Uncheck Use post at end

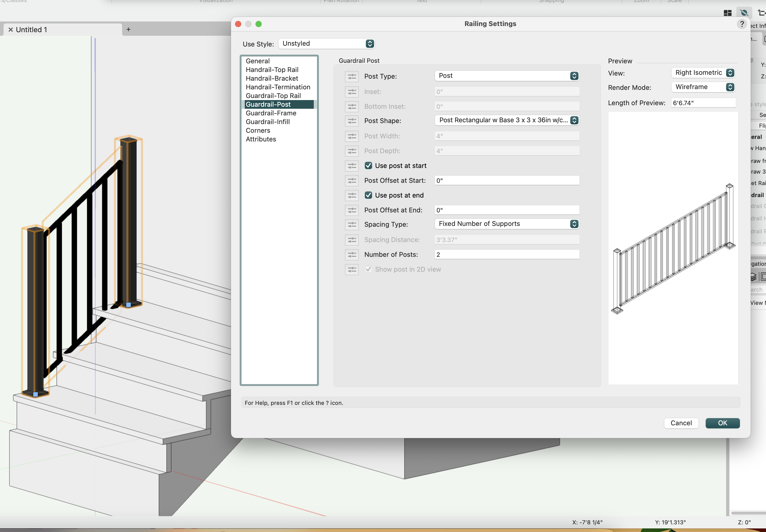tap(368, 195)
